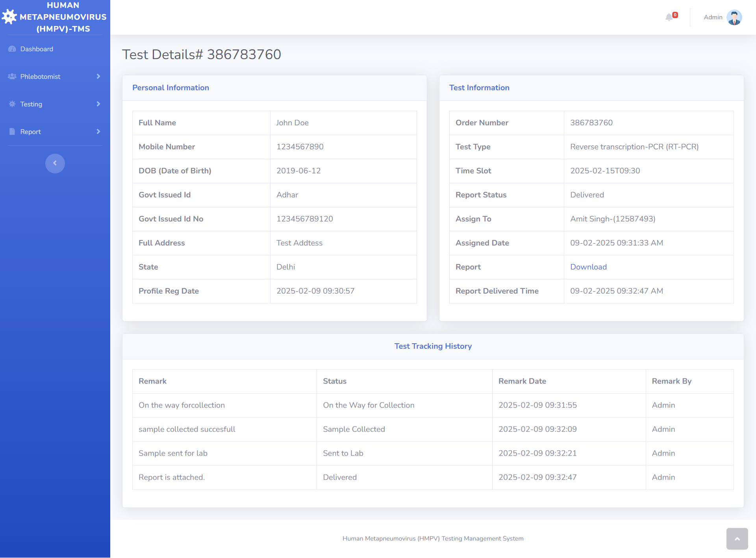Image resolution: width=756 pixels, height=558 pixels.
Task: Click the Personal Information panel header
Action: pyautogui.click(x=170, y=87)
